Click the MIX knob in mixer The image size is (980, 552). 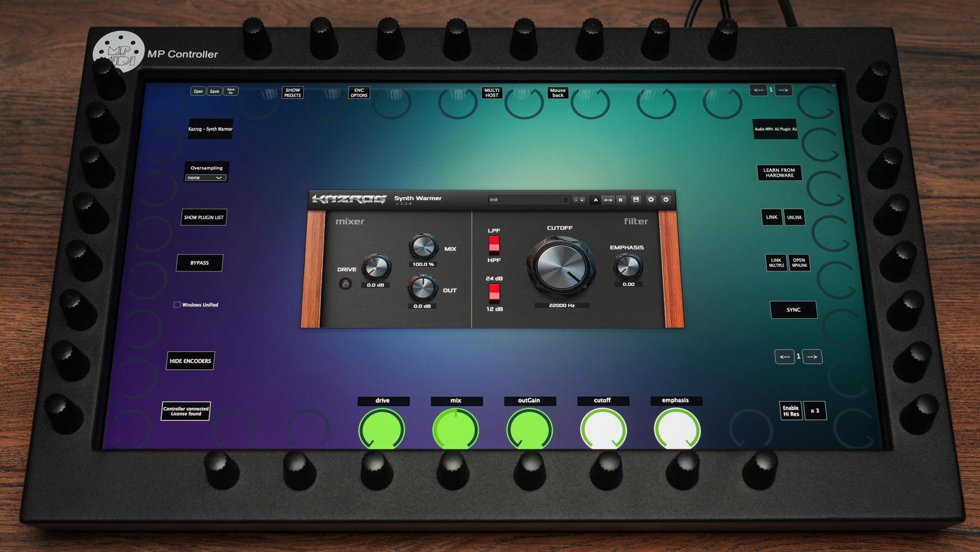(423, 246)
